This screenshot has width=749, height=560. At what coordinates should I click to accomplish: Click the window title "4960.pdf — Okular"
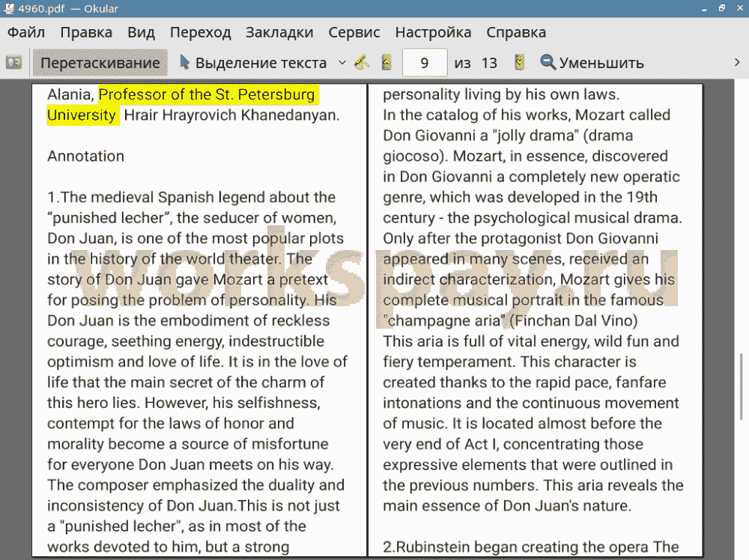68,8
